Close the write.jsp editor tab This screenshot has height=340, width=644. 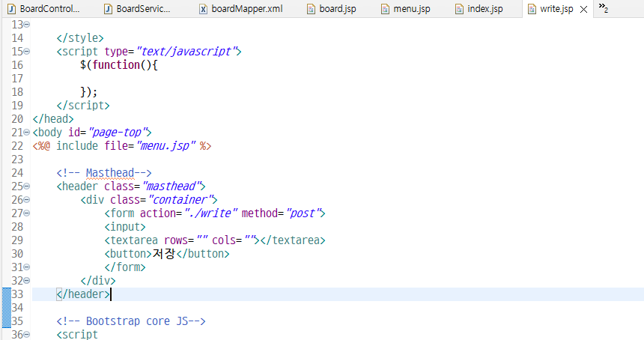583,10
